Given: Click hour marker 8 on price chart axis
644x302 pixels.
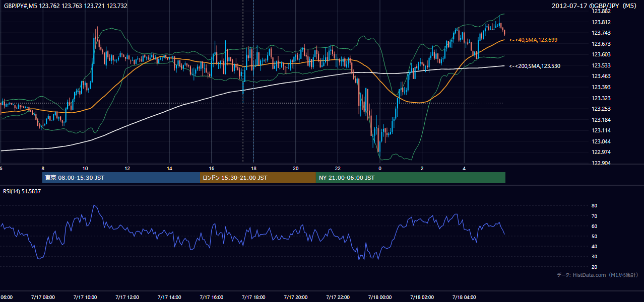Looking at the screenshot, I should pyautogui.click(x=43, y=169).
